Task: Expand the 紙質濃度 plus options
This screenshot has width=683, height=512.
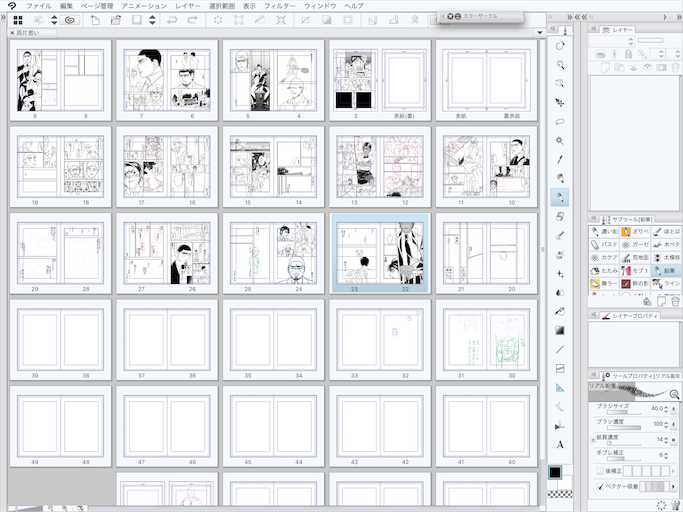Action: point(593,440)
